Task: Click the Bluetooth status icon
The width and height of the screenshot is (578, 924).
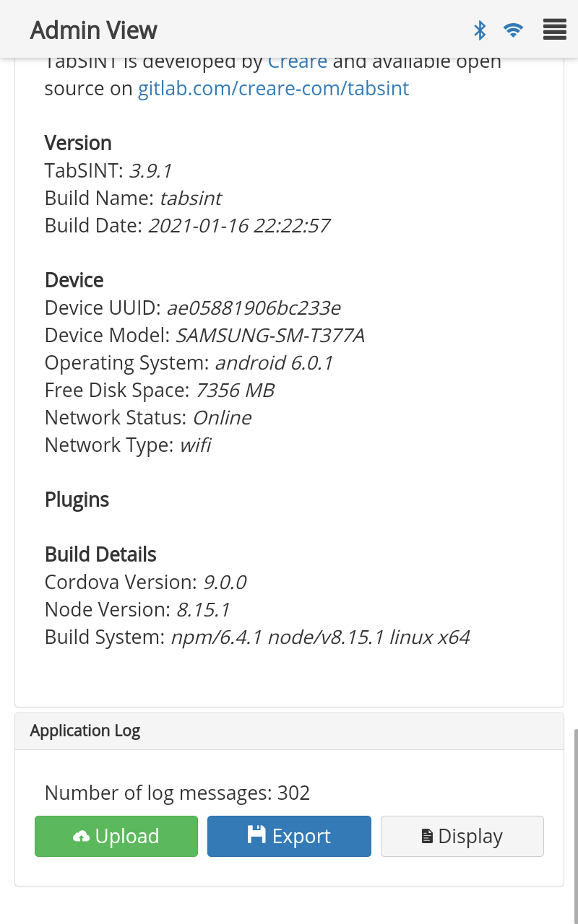Action: click(480, 30)
